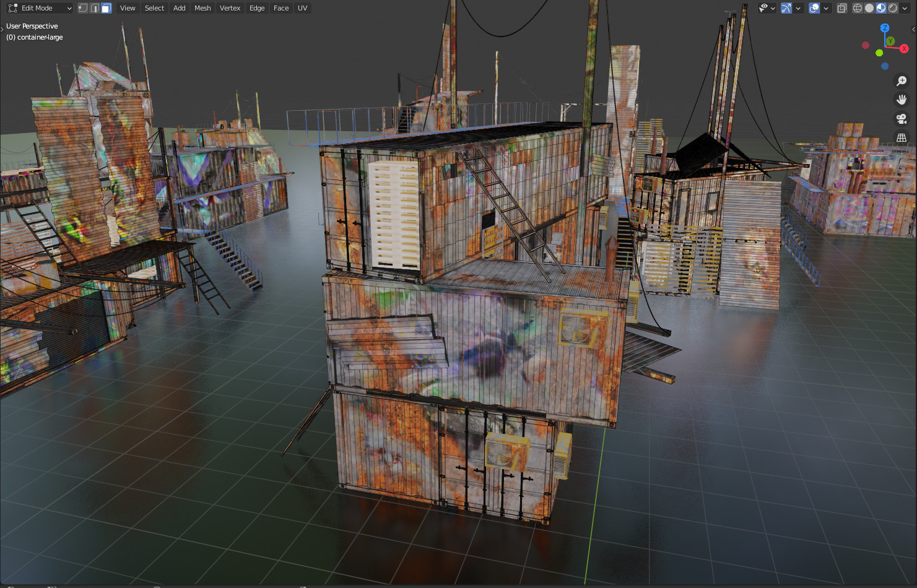Viewport: 917px width, 588px height.
Task: Enable edge select mode
Action: [94, 7]
